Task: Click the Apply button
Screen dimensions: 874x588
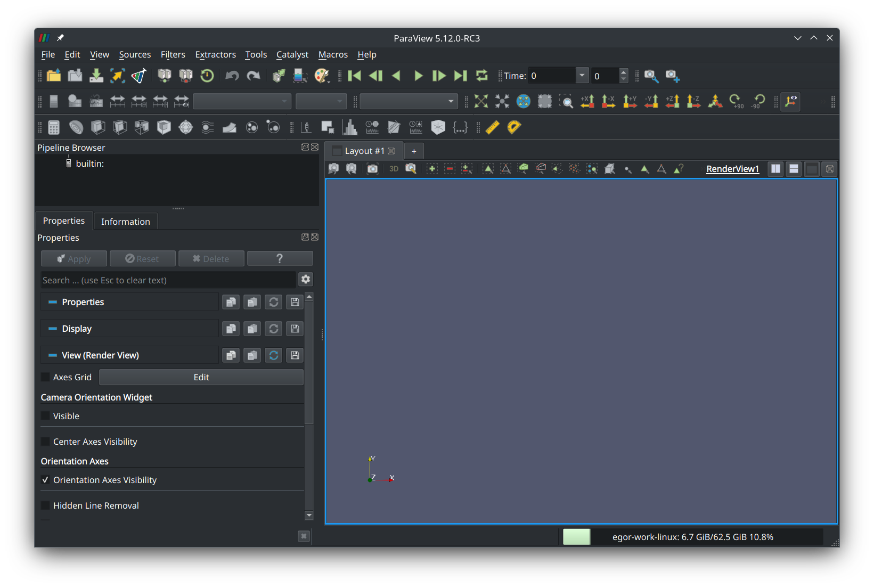Action: (x=74, y=259)
